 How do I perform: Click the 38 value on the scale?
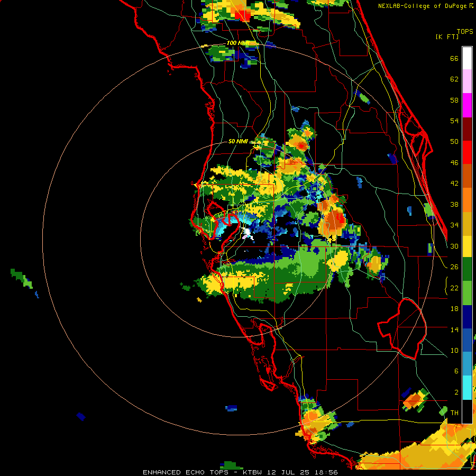454,204
